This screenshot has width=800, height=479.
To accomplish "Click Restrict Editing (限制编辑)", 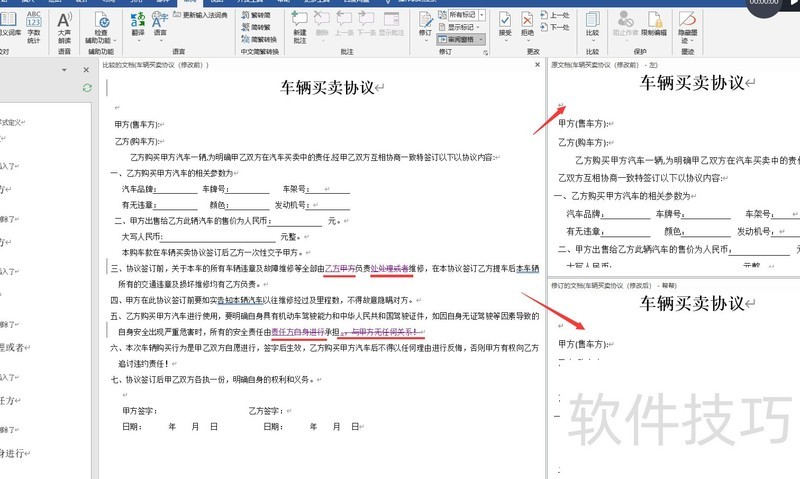I will click(653, 24).
